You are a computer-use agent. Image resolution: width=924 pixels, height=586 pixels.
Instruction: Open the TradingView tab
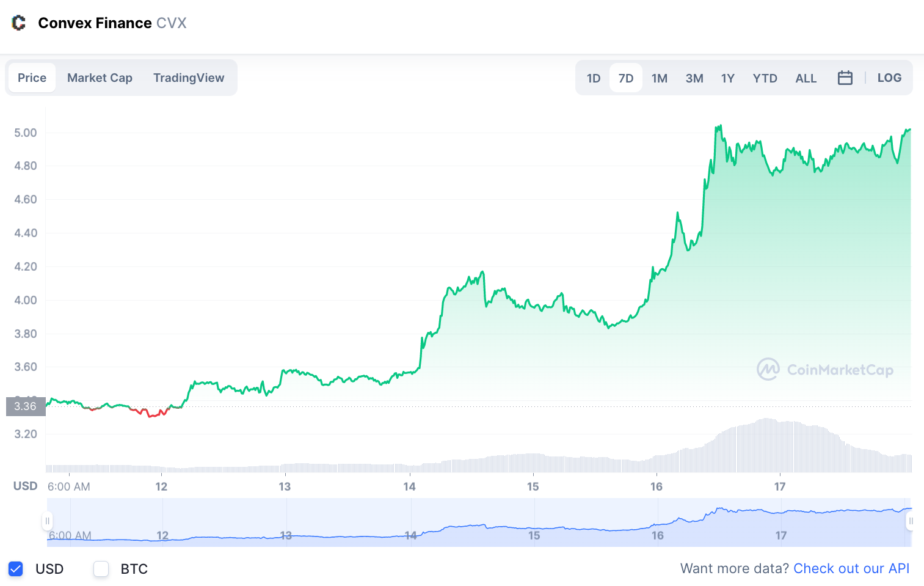pyautogui.click(x=189, y=78)
